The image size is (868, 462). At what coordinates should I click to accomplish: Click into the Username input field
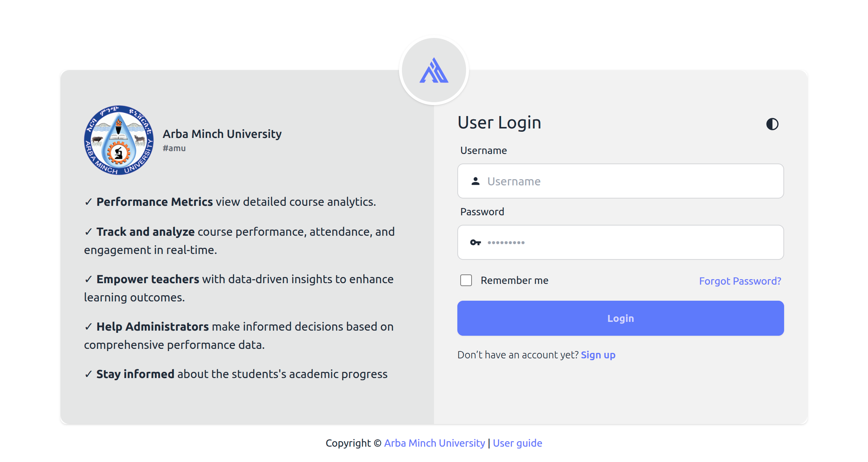(620, 181)
